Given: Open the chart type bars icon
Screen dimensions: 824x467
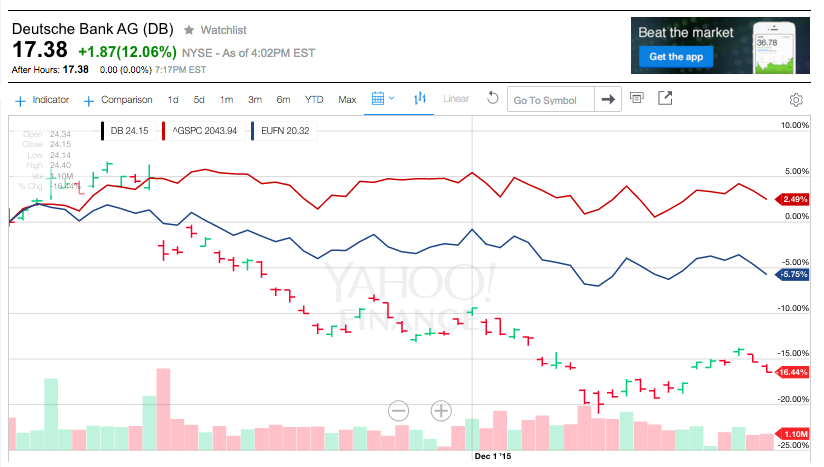Looking at the screenshot, I should (x=420, y=98).
